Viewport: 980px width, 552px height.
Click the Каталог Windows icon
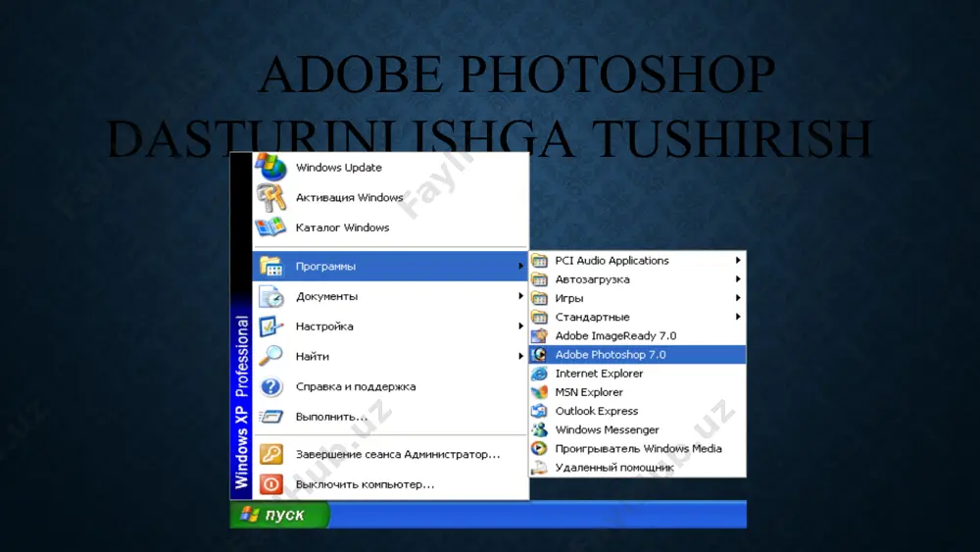tap(270, 226)
